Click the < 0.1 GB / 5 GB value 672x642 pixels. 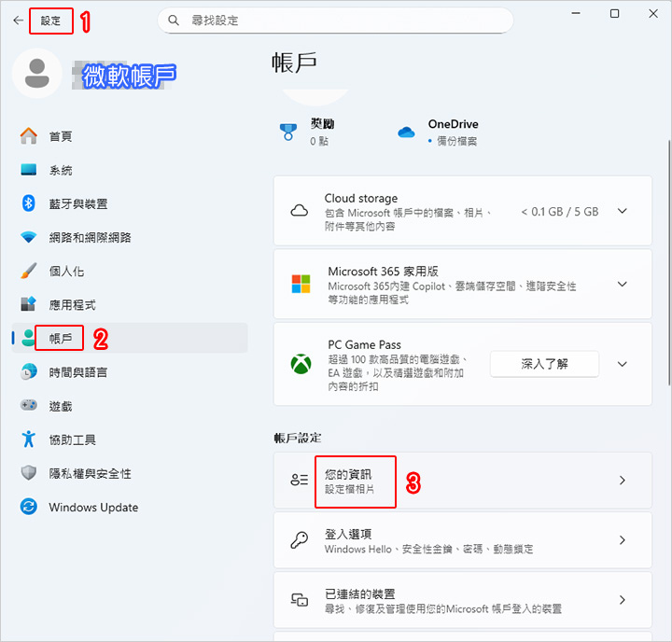point(559,211)
